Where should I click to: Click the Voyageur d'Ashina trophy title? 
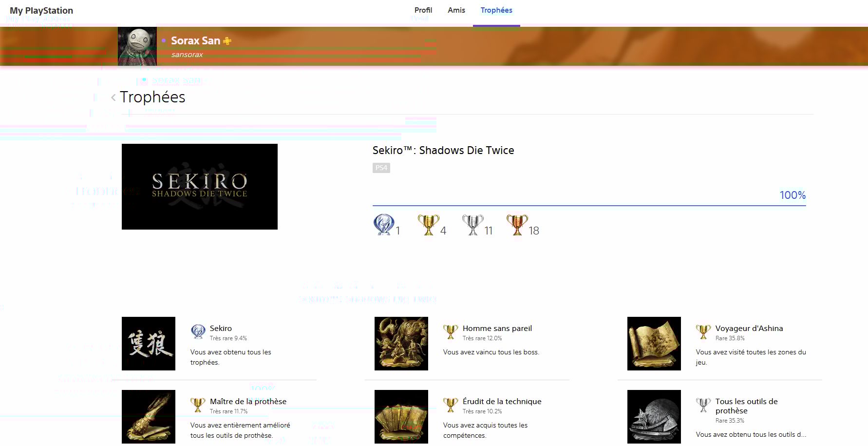[x=749, y=329]
